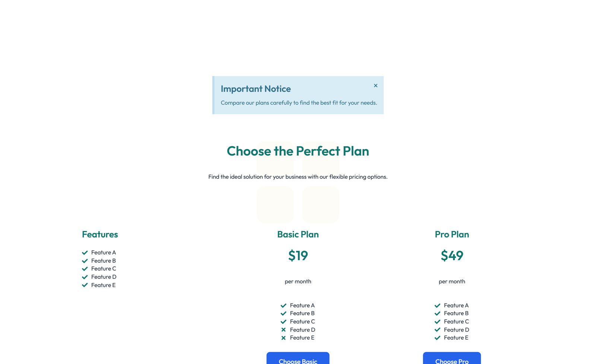The height and width of the screenshot is (364, 596).
Task: Click the per month label under Pro Plan price
Action: [452, 281]
